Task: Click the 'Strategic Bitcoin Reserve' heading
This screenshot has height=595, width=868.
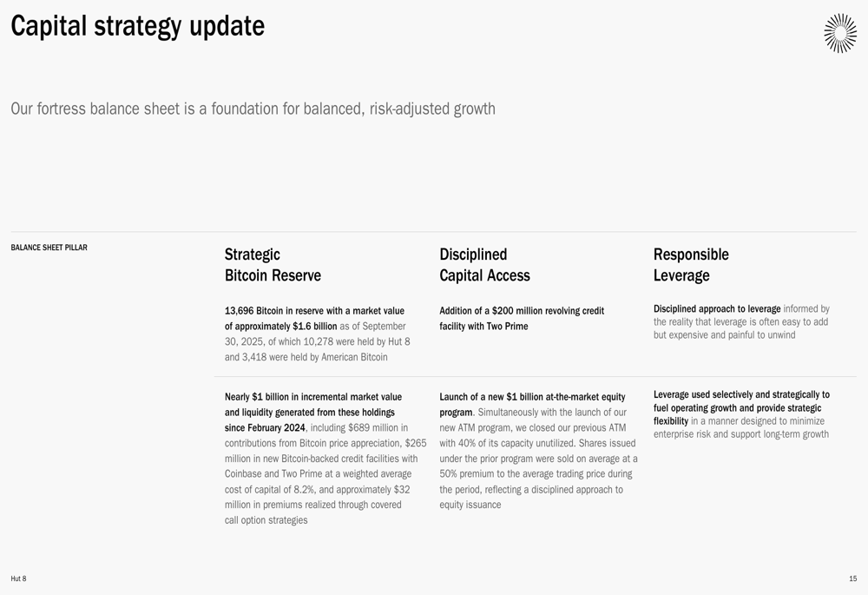Action: pyautogui.click(x=273, y=265)
